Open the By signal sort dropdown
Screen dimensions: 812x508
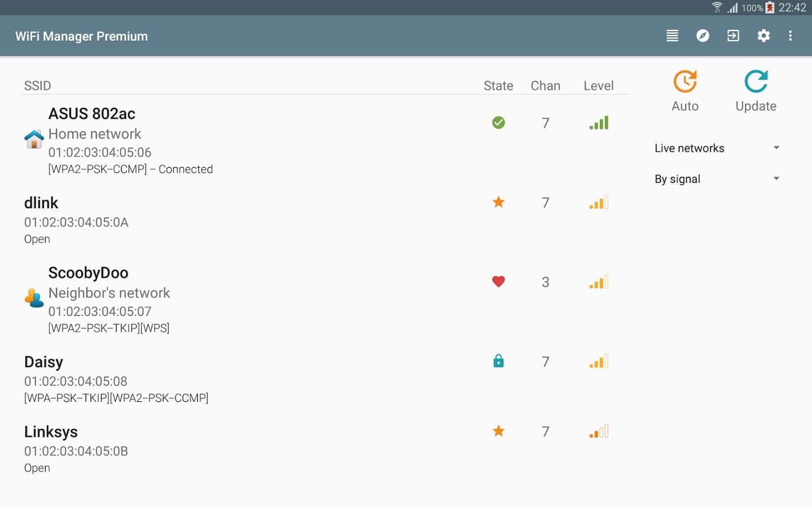point(717,179)
